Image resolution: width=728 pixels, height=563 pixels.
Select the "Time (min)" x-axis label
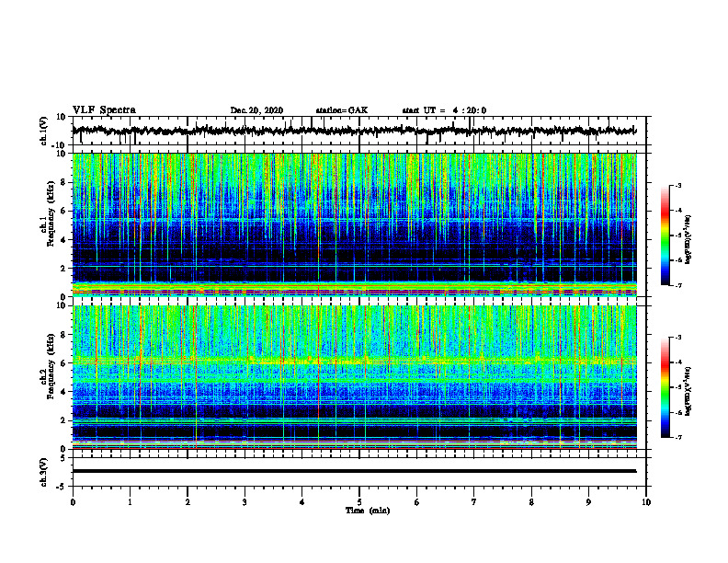pos(368,511)
